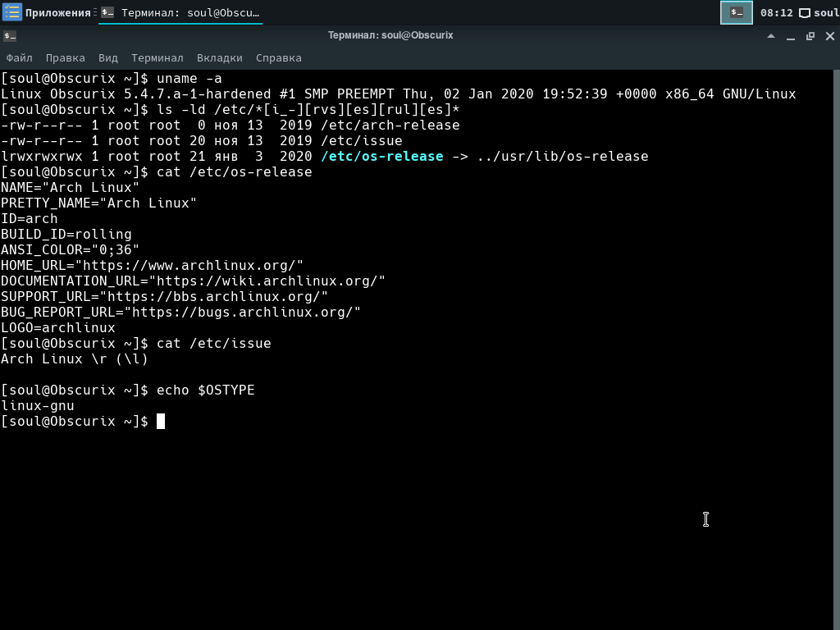Click the highlighted terminal icon in system tray
840x630 pixels.
coord(736,12)
